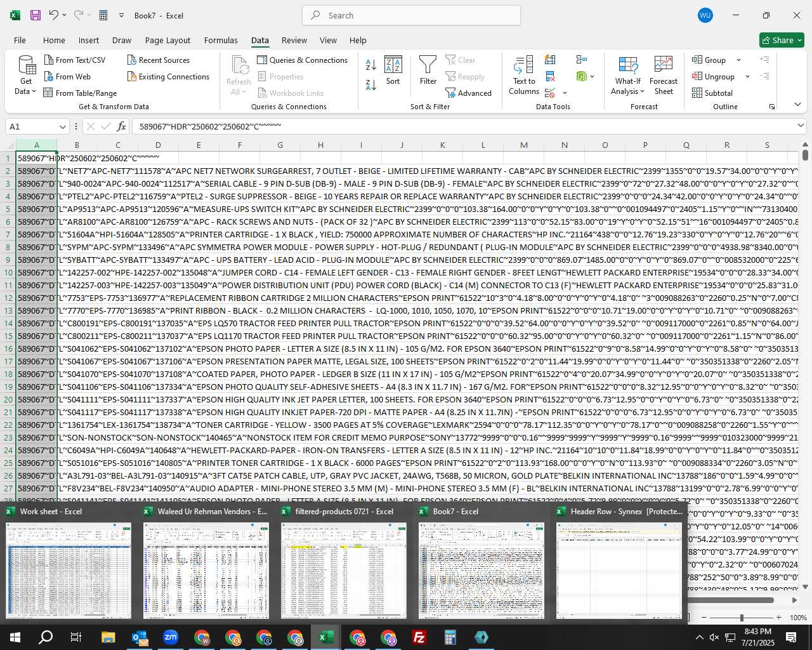This screenshot has width=812, height=650.
Task: Switch to the Home tab
Action: (54, 40)
